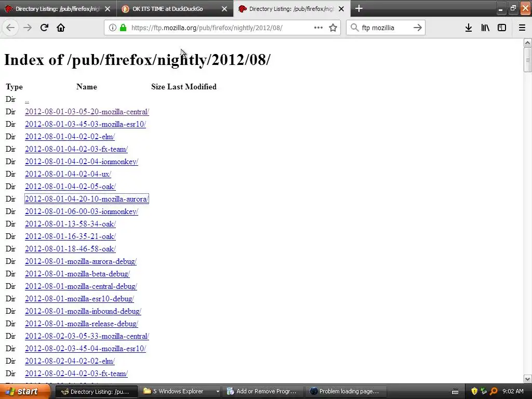Switch to Directory Listing taskbar button
This screenshot has height=399, width=532.
96,392
